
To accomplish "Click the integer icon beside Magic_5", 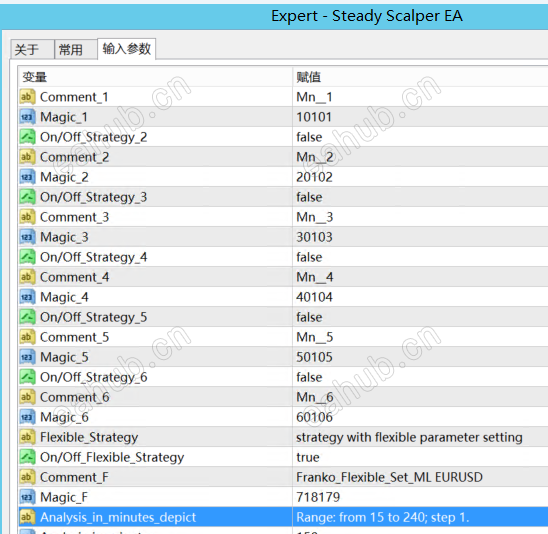I will 27,357.
